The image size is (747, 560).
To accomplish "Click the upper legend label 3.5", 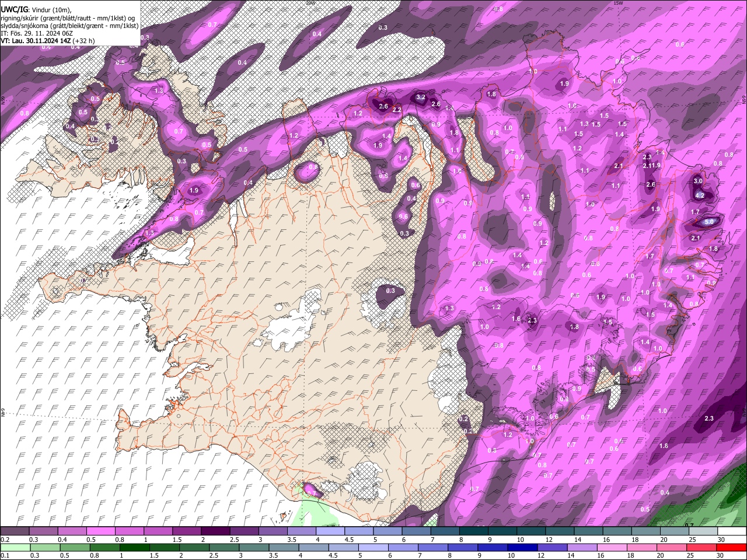I will [x=292, y=540].
